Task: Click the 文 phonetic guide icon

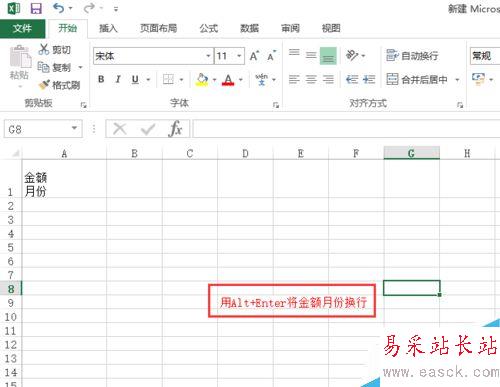Action: (x=261, y=79)
